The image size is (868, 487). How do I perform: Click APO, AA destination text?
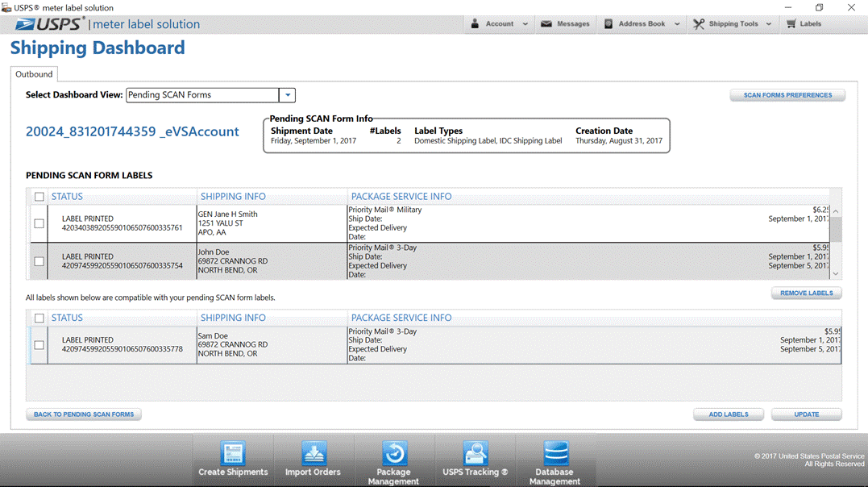[211, 233]
